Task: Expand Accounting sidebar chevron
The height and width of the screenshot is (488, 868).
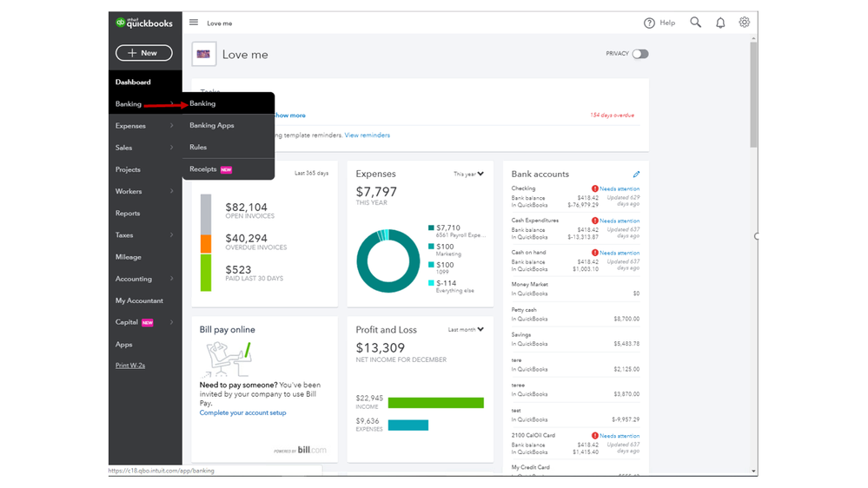Action: (x=172, y=279)
